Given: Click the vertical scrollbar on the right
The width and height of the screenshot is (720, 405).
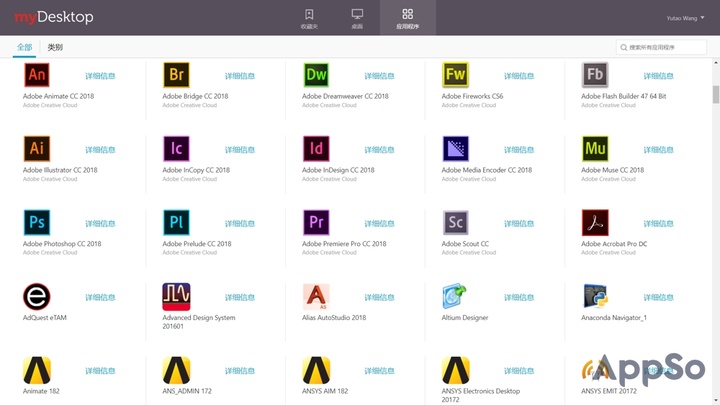Looking at the screenshot, I should (x=715, y=95).
